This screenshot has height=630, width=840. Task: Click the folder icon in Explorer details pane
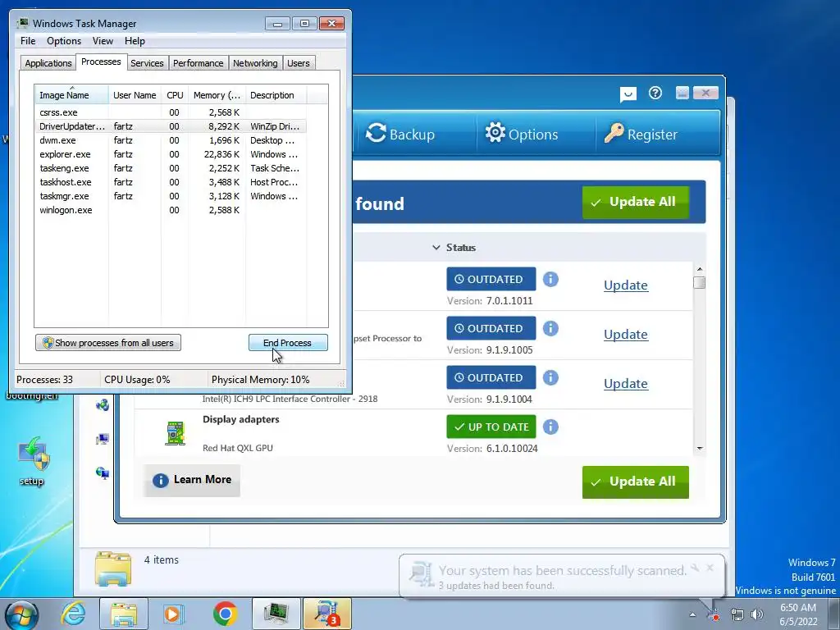[x=113, y=568]
